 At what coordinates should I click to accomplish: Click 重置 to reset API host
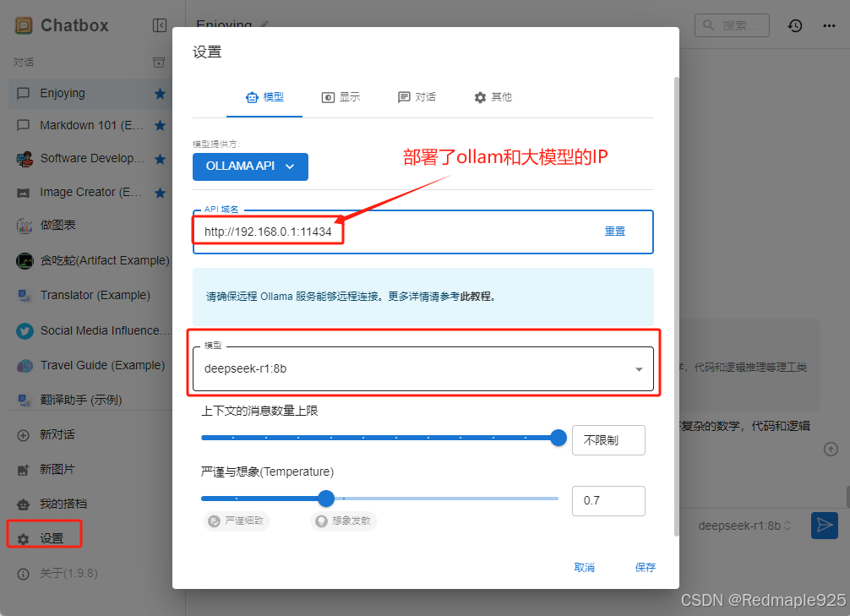(x=615, y=232)
